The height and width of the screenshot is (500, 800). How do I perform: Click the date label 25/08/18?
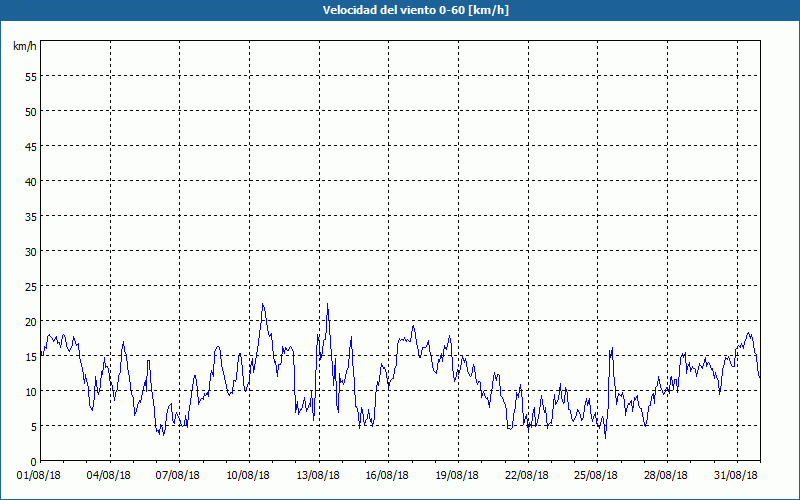pos(595,476)
